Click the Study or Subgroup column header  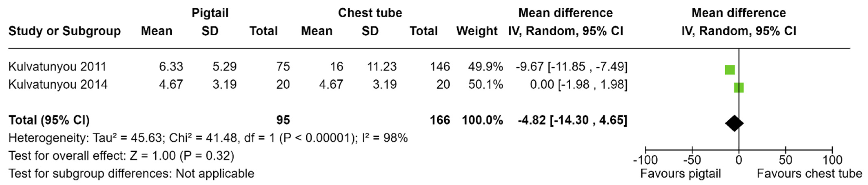click(x=64, y=31)
